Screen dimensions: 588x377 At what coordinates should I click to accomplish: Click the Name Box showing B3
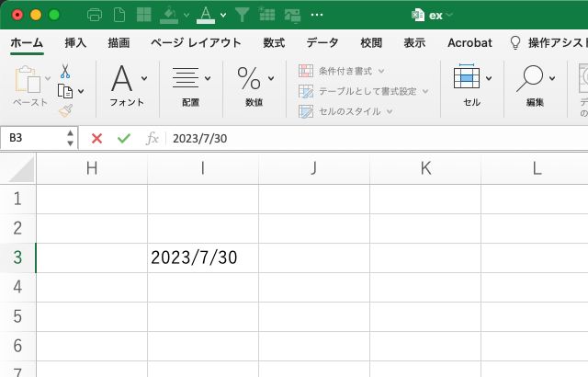[33, 138]
